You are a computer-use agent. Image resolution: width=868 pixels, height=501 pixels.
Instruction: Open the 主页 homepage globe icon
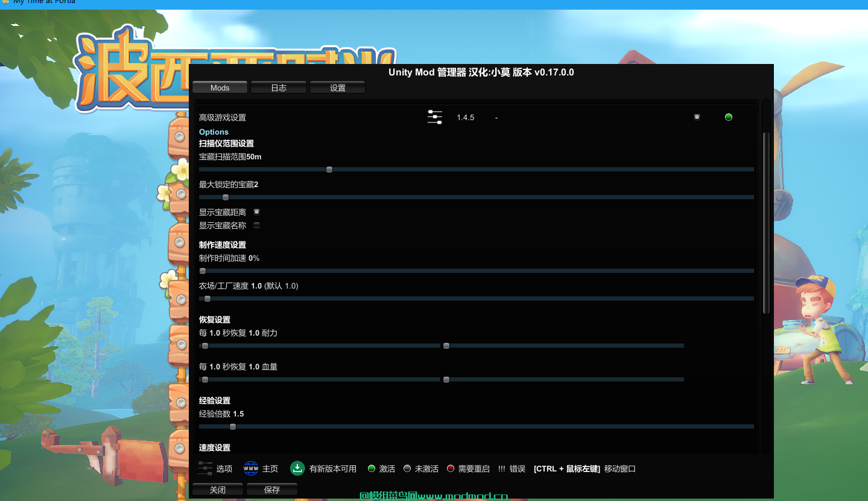pyautogui.click(x=250, y=468)
